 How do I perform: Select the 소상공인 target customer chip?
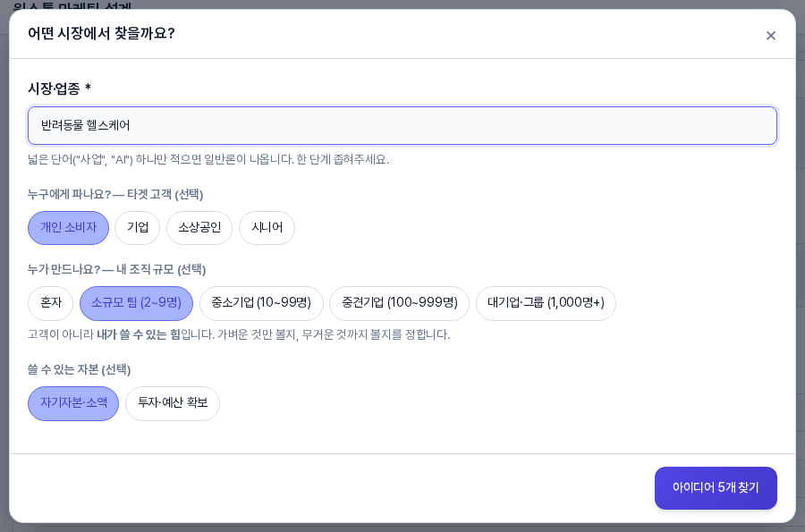199,228
